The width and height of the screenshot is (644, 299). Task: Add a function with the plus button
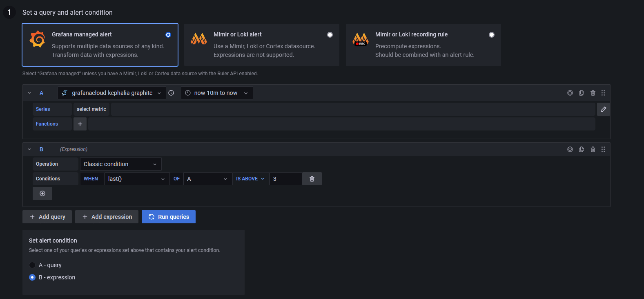80,124
